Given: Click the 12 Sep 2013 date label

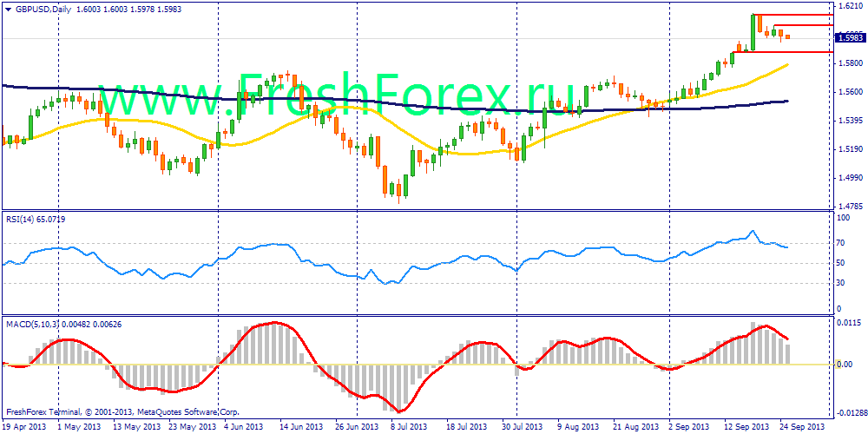Looking at the screenshot, I should [x=748, y=427].
